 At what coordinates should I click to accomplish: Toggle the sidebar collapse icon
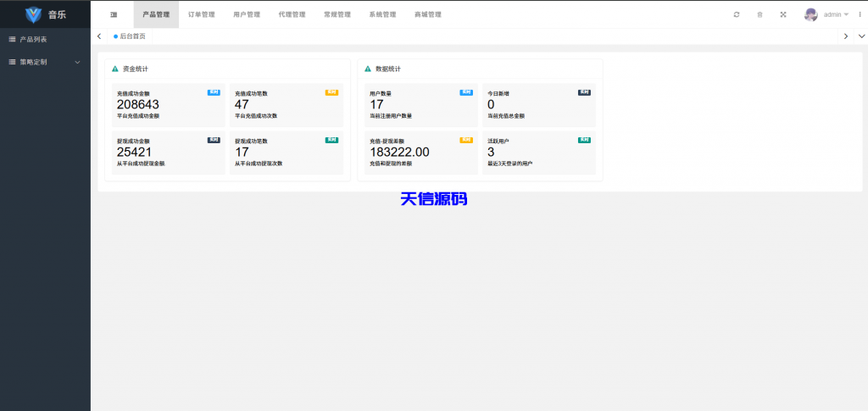114,15
